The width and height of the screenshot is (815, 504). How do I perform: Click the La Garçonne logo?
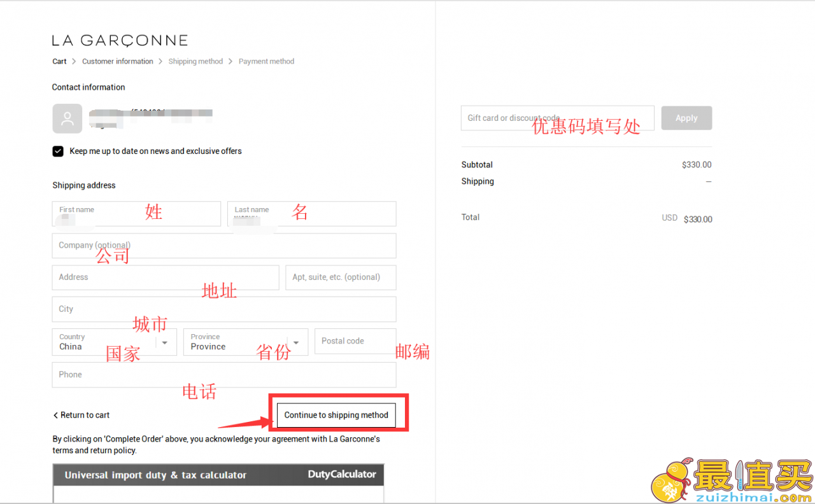(x=120, y=41)
